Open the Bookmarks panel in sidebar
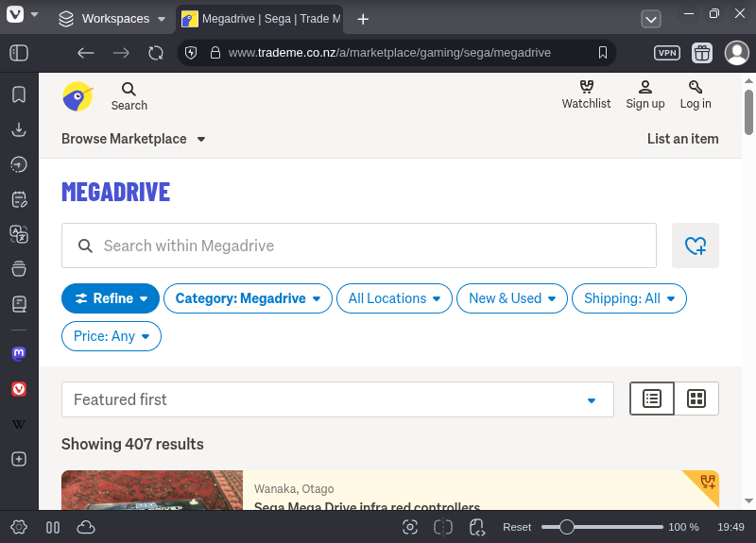The image size is (756, 543). pyautogui.click(x=18, y=94)
